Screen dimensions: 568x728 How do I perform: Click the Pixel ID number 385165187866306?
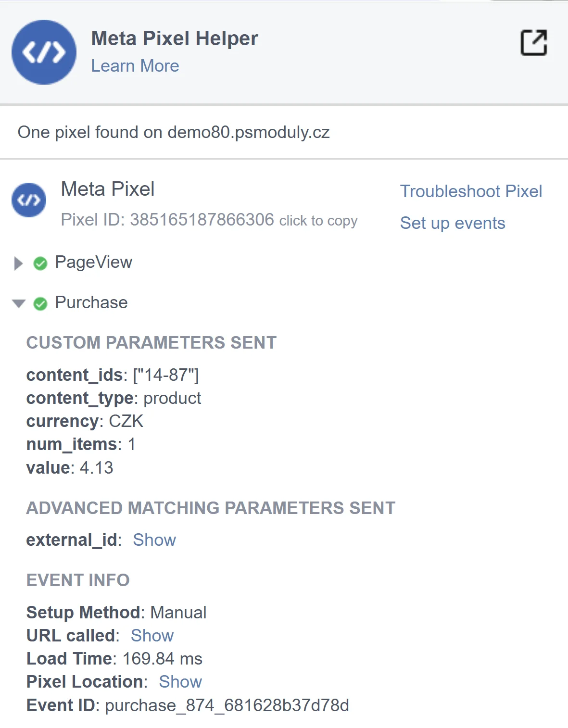[x=202, y=220]
